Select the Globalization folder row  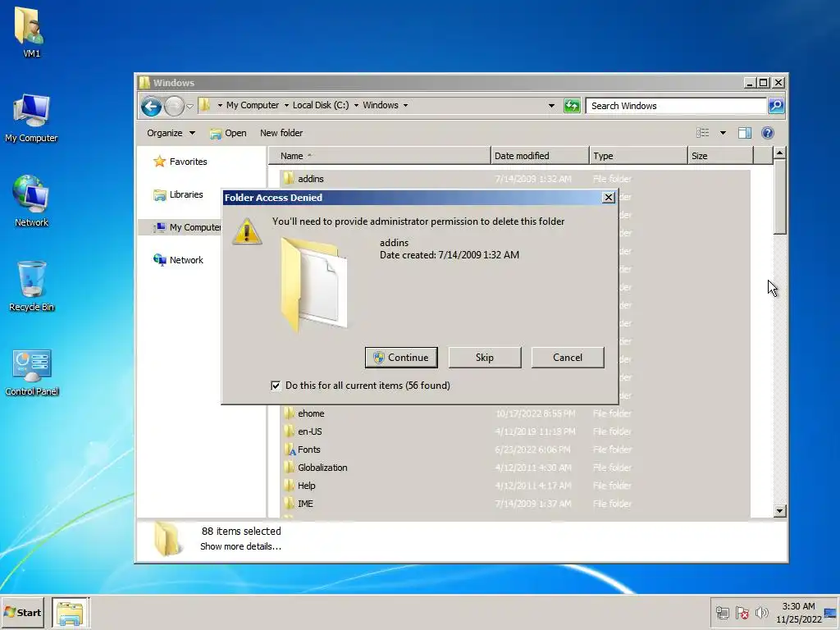514,468
